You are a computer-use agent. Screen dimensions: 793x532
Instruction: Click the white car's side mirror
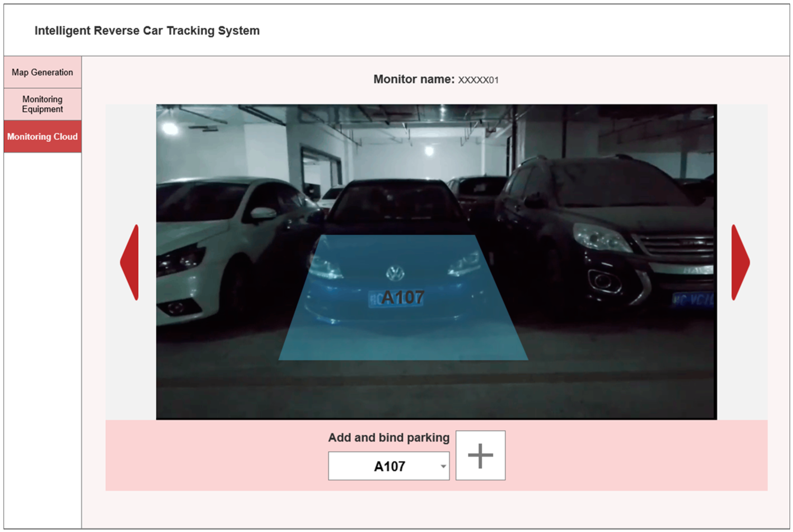(264, 213)
